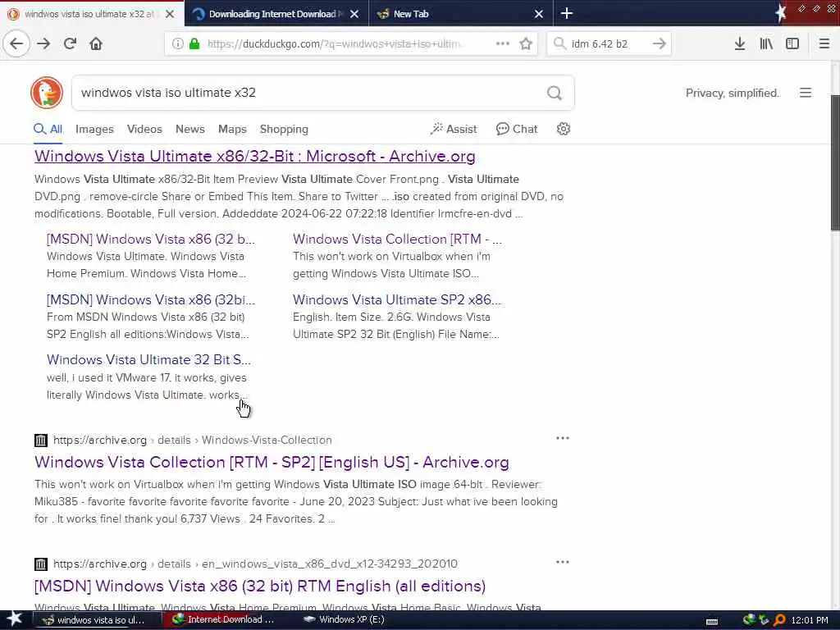840x630 pixels.
Task: Click the taskbar star start button
Action: [14, 619]
